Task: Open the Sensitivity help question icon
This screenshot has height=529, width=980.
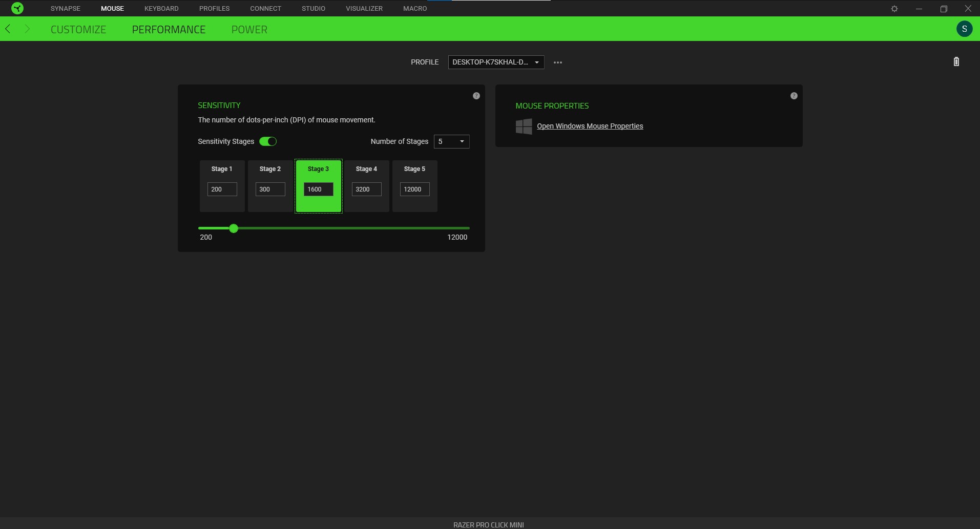Action: tap(476, 96)
